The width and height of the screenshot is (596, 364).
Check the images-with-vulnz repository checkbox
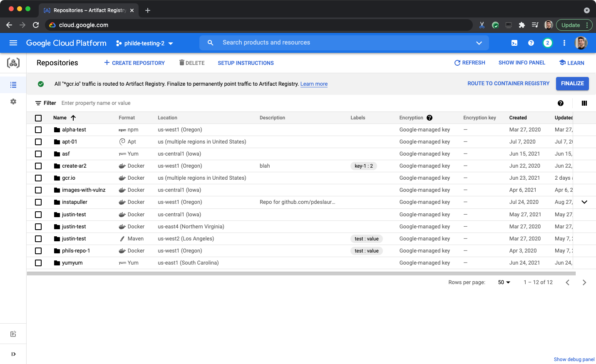pyautogui.click(x=38, y=190)
